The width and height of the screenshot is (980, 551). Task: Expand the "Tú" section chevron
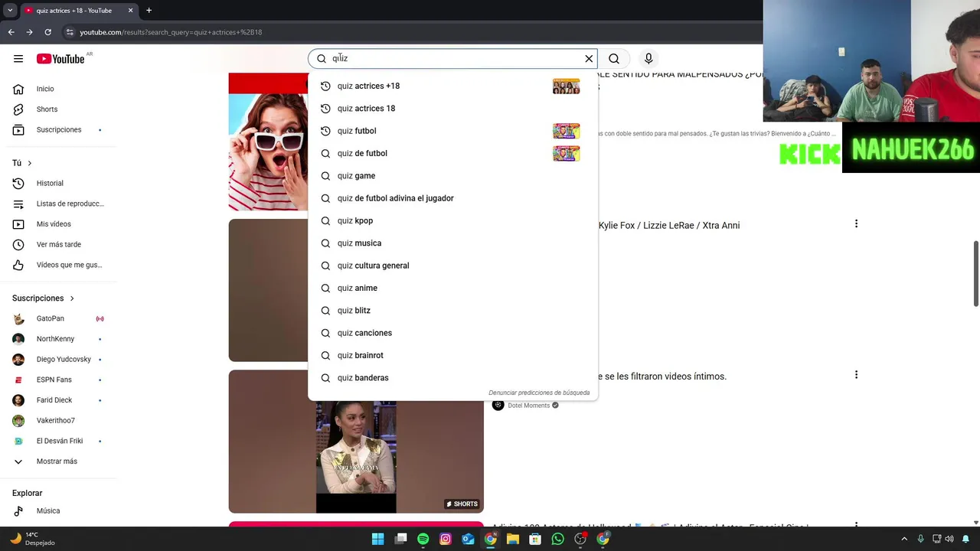pos(30,163)
